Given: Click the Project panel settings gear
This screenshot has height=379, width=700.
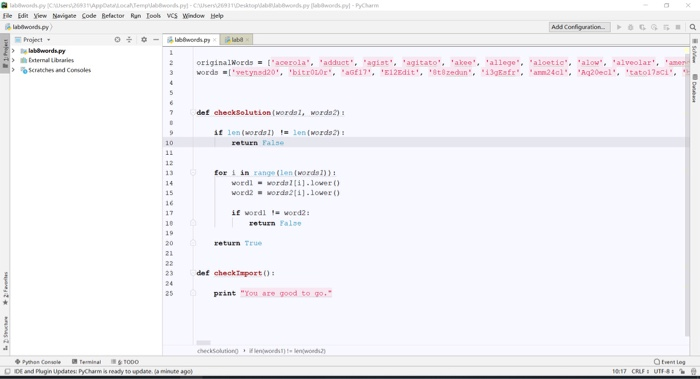Looking at the screenshot, I should (144, 40).
